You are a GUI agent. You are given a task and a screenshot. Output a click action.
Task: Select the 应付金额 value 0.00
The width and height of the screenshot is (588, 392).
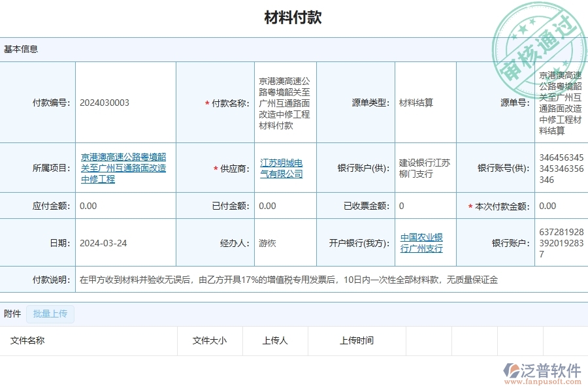89,206
